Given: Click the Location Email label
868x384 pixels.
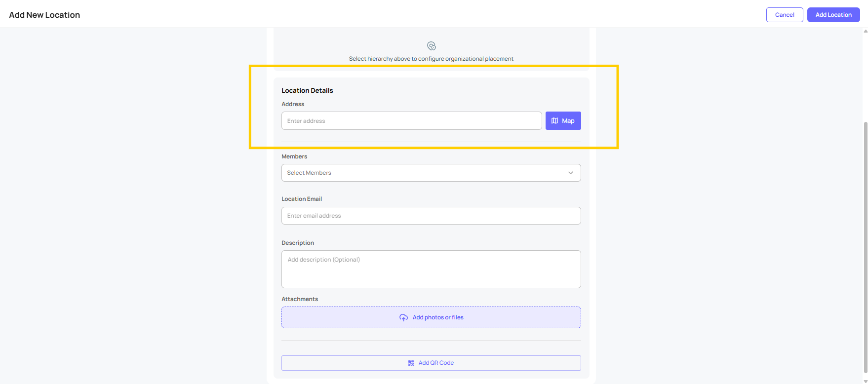Looking at the screenshot, I should [x=302, y=199].
